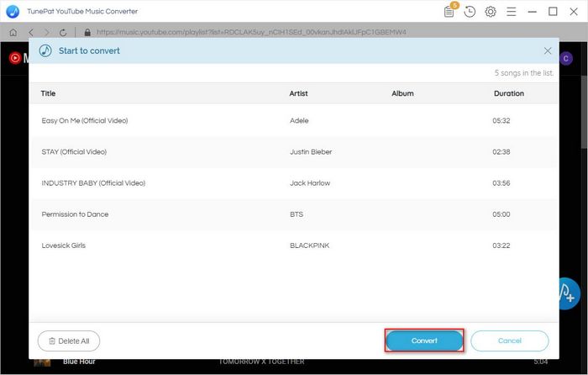The height and width of the screenshot is (375, 588).
Task: Click artist name Adele
Action: [x=299, y=120]
